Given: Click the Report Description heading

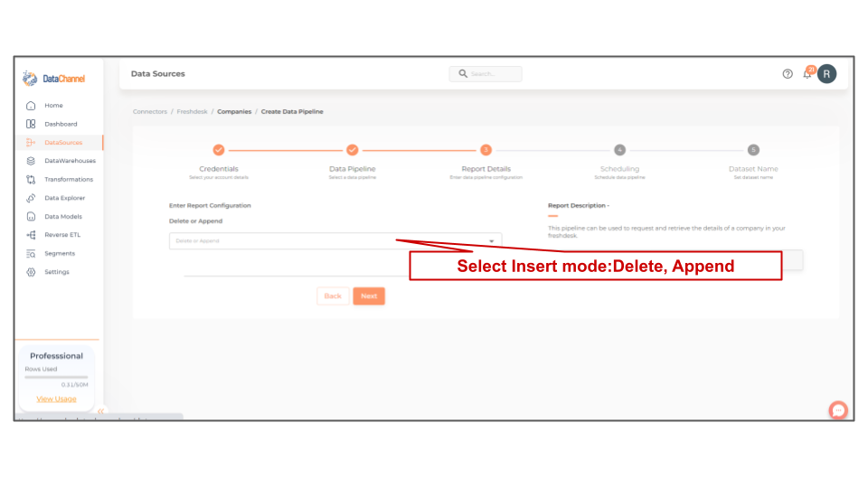Looking at the screenshot, I should (x=579, y=205).
